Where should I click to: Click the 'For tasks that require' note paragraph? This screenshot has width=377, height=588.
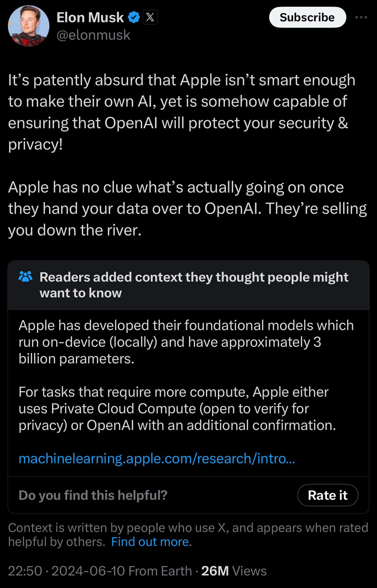click(x=177, y=408)
